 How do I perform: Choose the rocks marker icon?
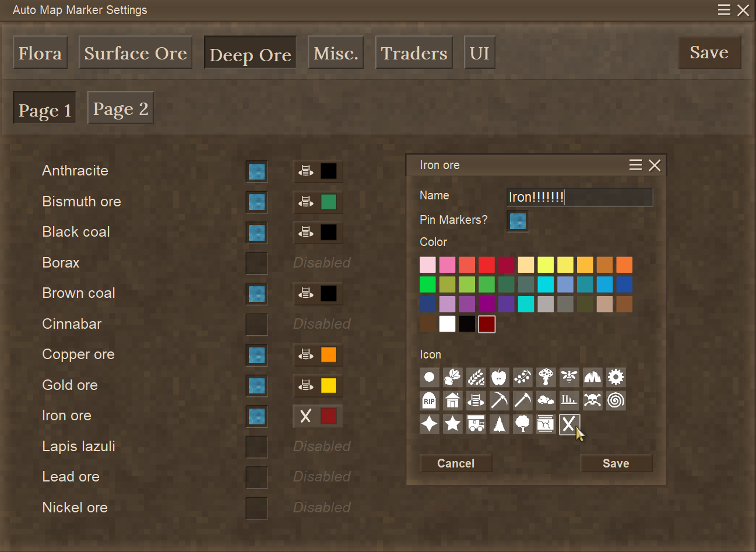[x=546, y=400]
